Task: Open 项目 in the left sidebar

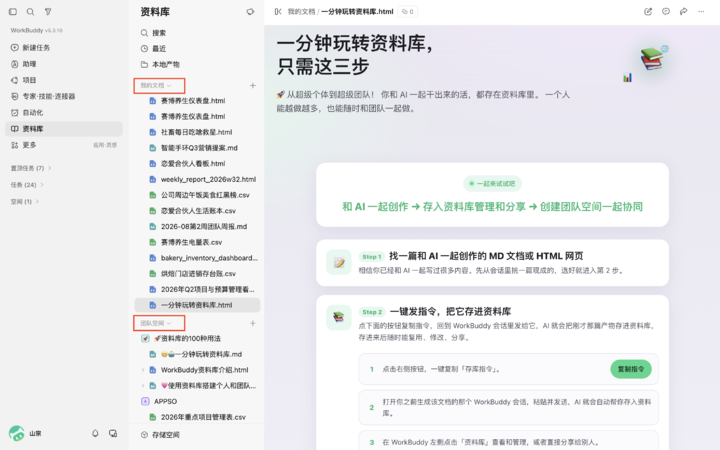Action: pos(63,80)
